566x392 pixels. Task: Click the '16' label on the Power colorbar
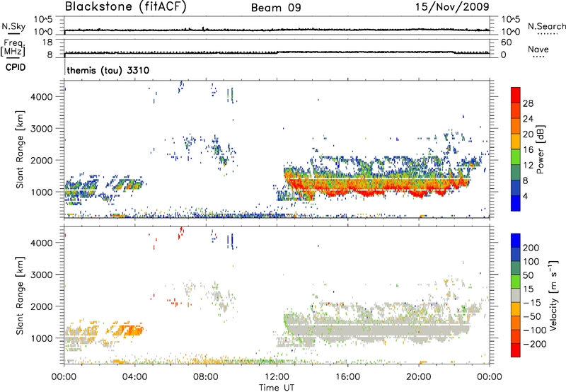[528, 150]
